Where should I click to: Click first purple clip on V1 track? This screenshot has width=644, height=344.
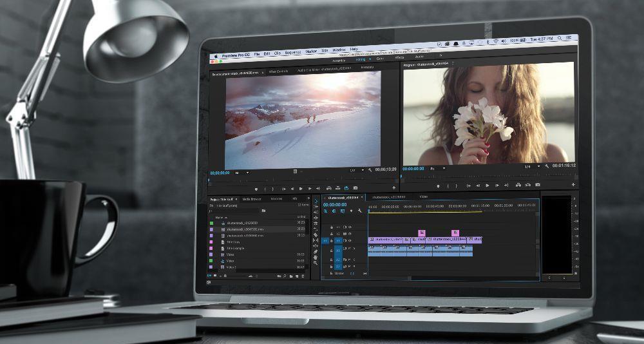coord(386,239)
